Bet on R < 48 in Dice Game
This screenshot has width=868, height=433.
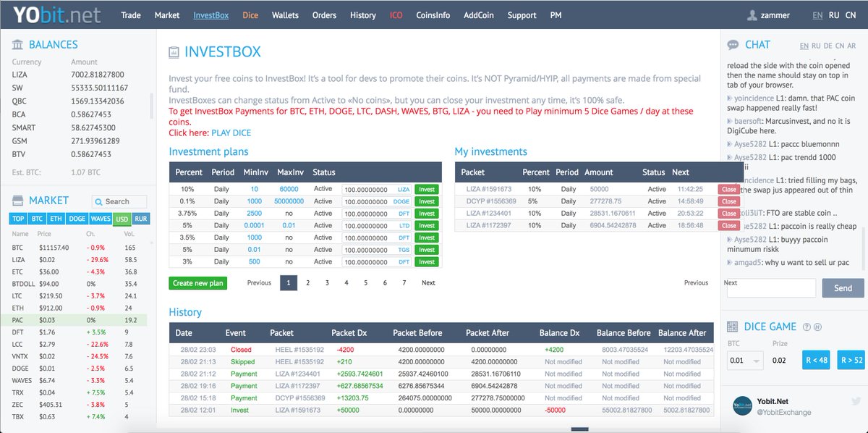(x=817, y=360)
